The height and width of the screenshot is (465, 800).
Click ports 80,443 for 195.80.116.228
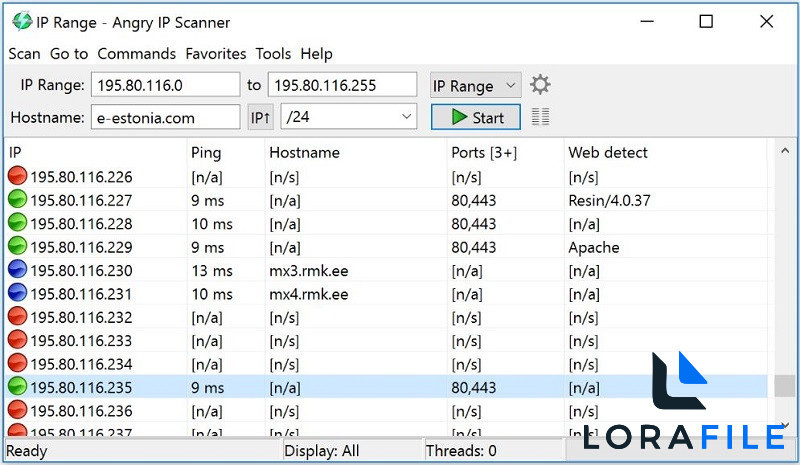[x=473, y=224]
